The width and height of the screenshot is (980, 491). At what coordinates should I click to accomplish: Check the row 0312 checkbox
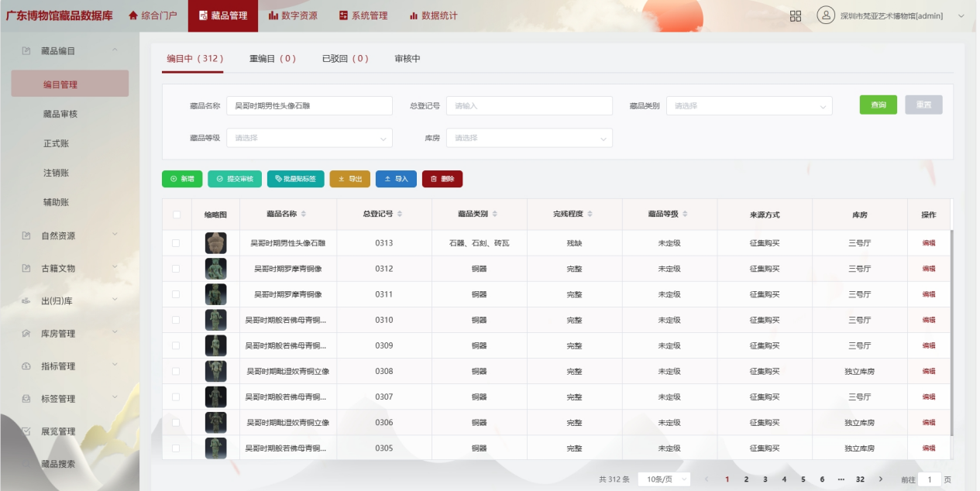(176, 269)
